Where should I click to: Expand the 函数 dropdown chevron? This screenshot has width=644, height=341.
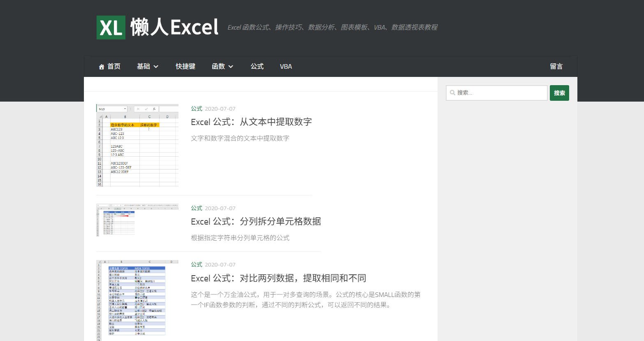(x=231, y=67)
